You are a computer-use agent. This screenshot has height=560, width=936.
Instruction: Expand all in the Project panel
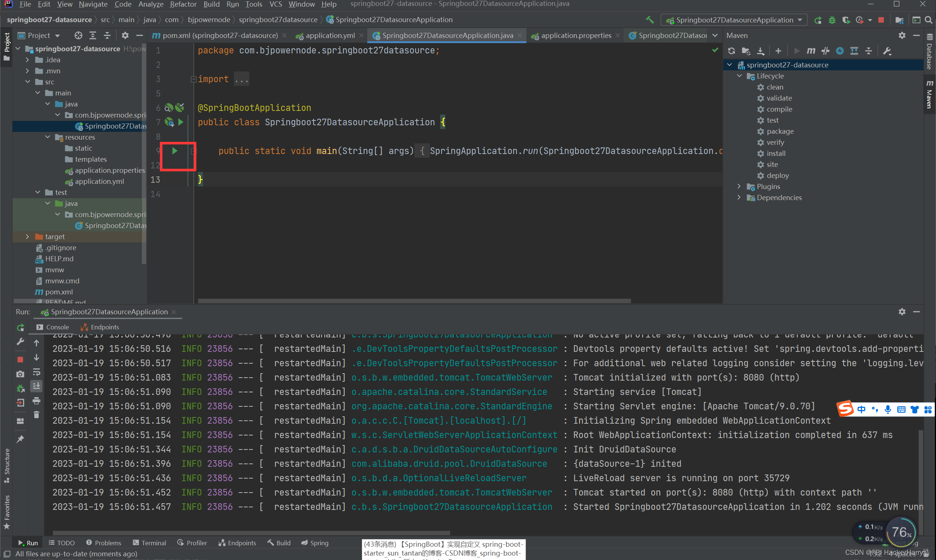click(93, 35)
